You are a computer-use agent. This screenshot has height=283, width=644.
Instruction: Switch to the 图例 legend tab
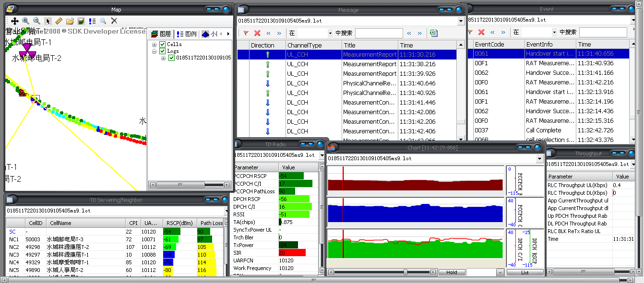point(186,34)
